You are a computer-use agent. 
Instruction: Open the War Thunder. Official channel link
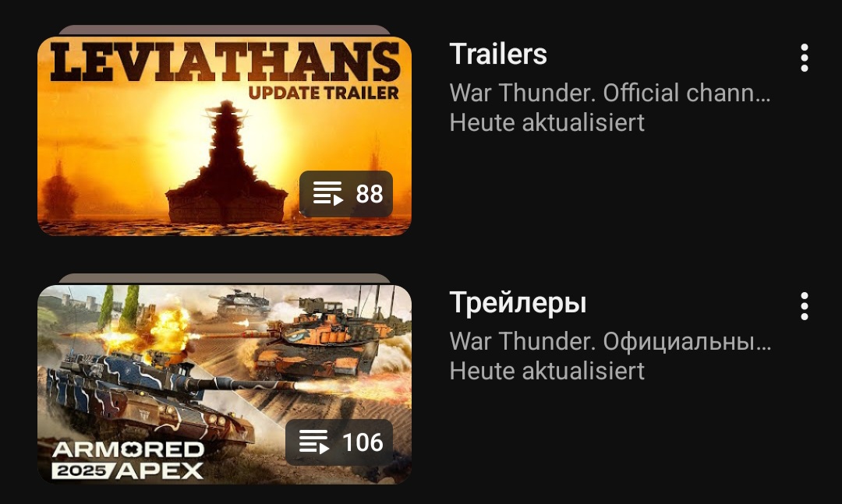click(x=610, y=93)
